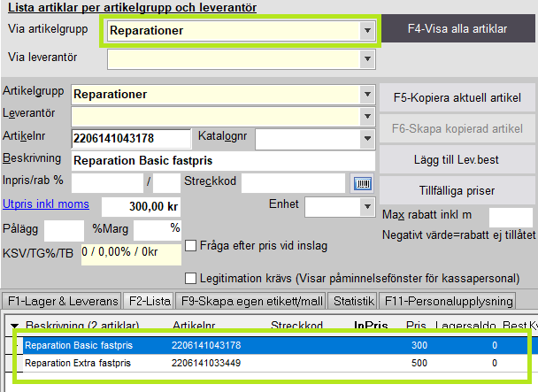
Task: Select the F9-Skapa egen etikett/mall tab
Action: [x=250, y=300]
